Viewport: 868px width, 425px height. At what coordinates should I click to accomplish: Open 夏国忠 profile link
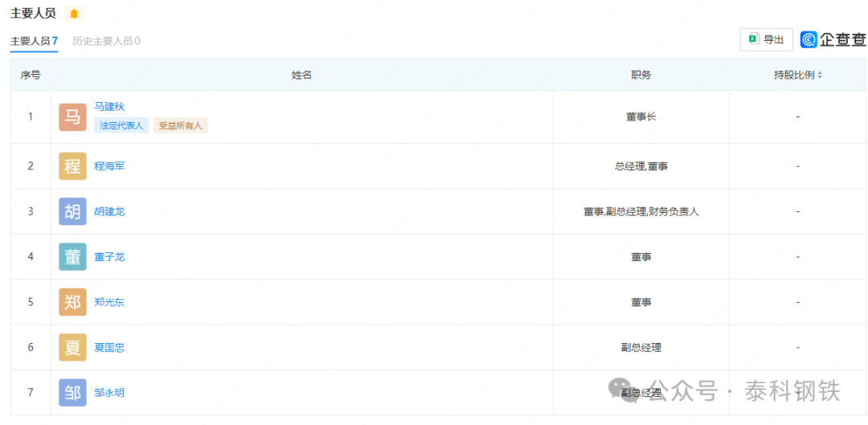[x=109, y=348]
